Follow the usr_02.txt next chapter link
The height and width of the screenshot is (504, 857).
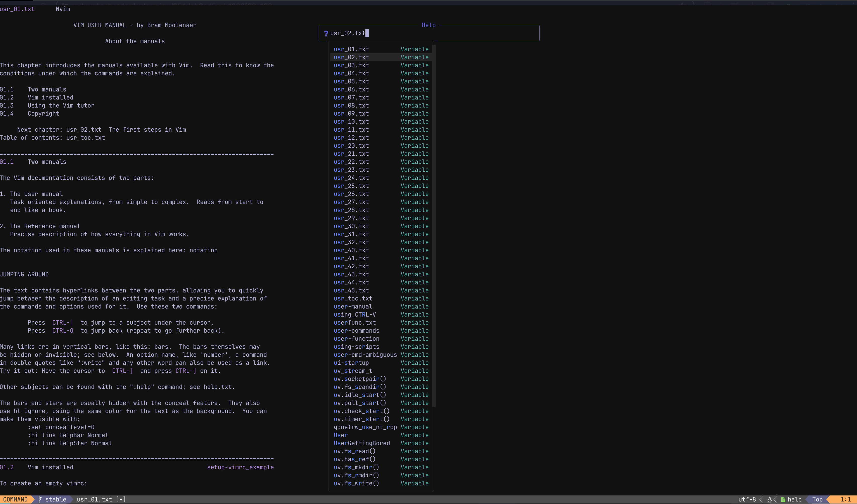click(84, 130)
